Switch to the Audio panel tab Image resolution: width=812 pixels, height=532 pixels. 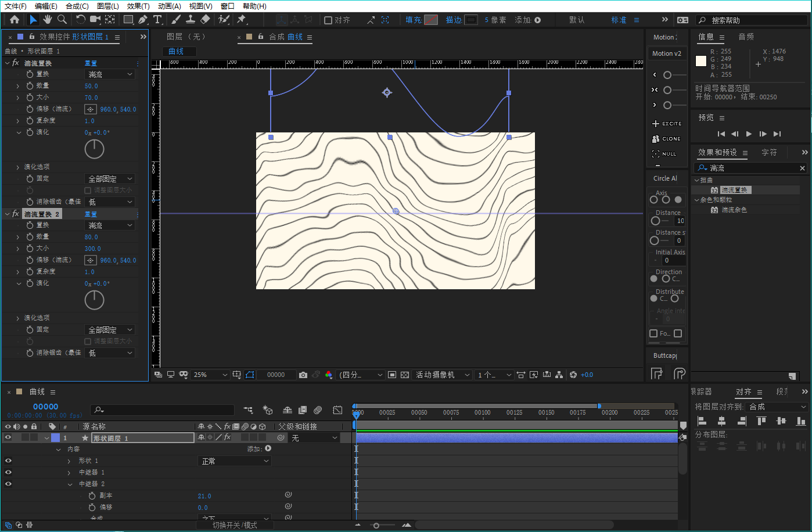(x=746, y=37)
